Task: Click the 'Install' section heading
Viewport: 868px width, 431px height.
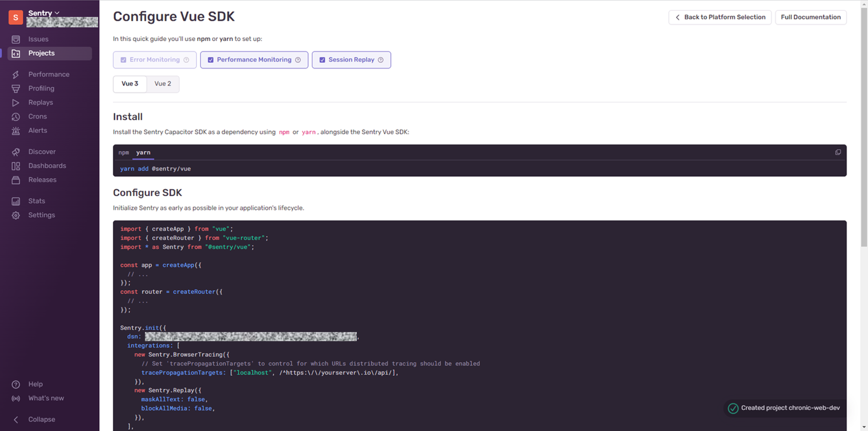Action: point(128,117)
